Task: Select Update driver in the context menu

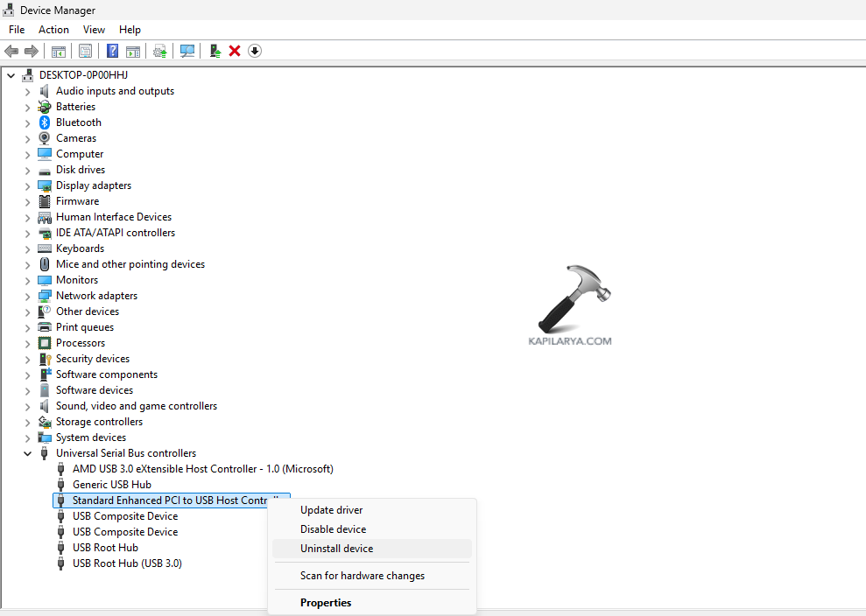Action: click(331, 510)
